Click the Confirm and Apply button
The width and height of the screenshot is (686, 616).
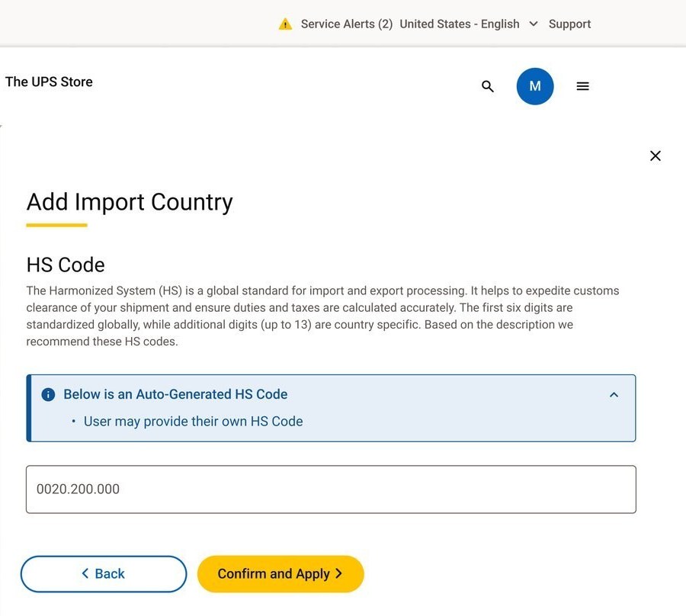click(280, 574)
